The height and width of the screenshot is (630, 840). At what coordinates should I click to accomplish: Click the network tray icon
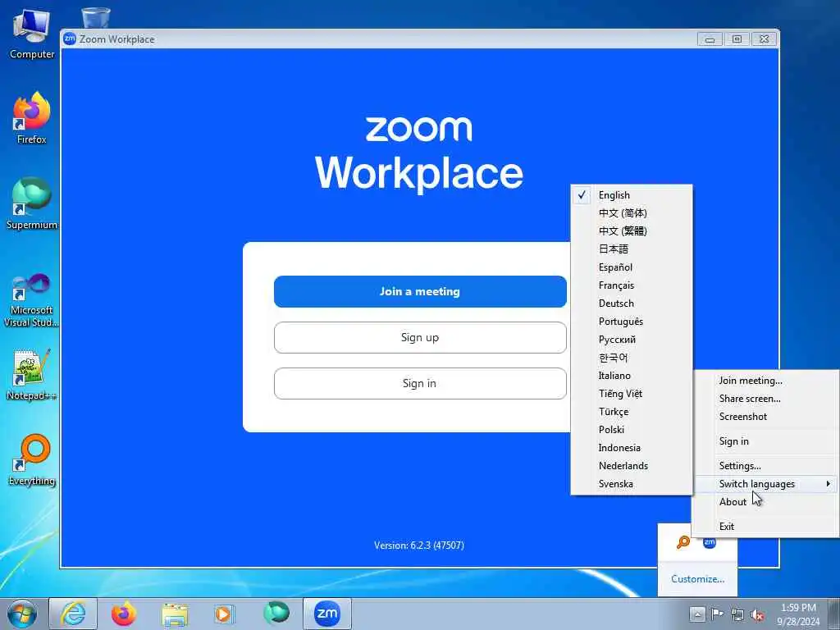(x=737, y=614)
